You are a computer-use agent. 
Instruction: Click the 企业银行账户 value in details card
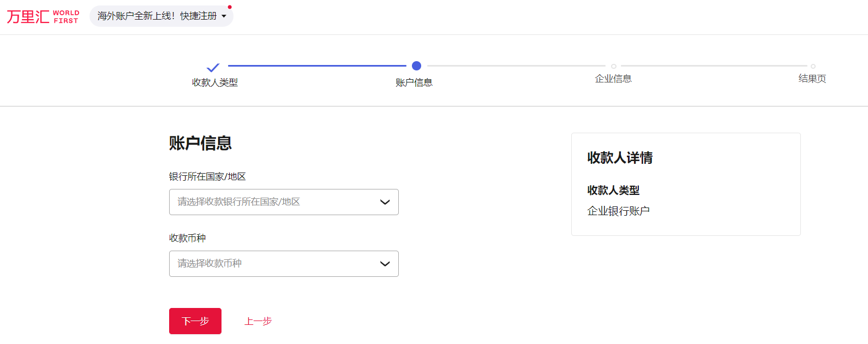click(x=618, y=211)
